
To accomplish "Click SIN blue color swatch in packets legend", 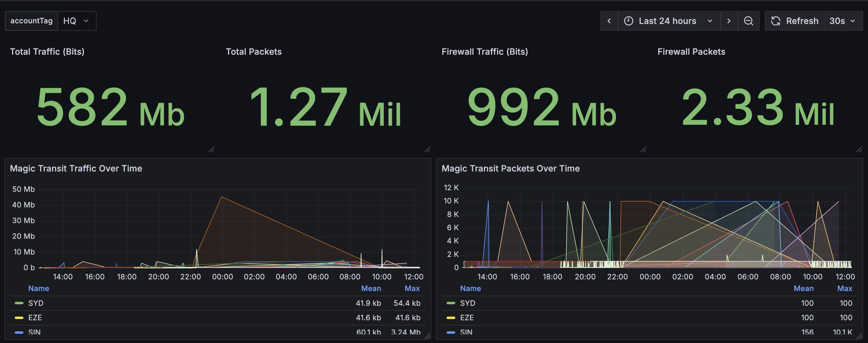I will coord(451,332).
